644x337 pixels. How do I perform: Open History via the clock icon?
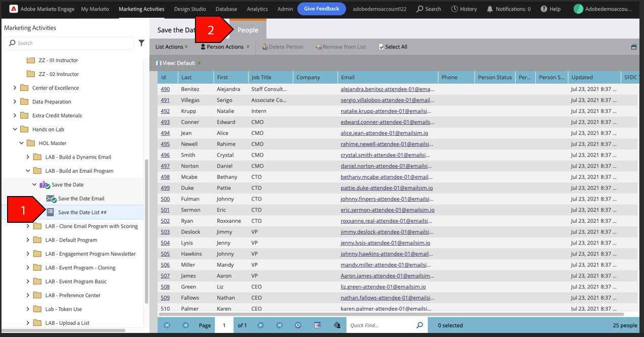point(455,9)
